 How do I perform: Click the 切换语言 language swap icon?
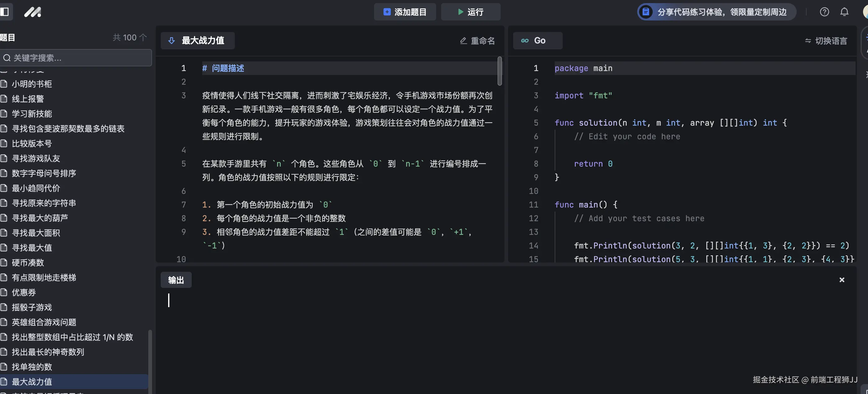click(x=808, y=40)
